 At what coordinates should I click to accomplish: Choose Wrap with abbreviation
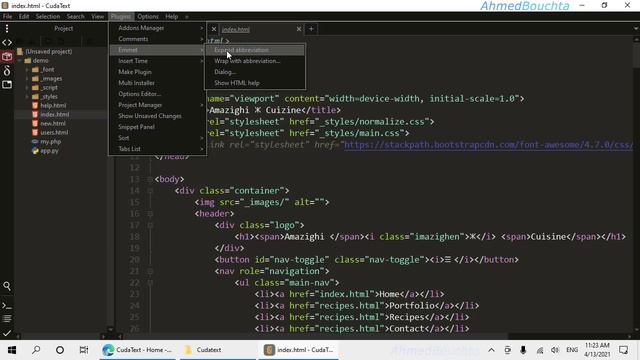pos(254,61)
